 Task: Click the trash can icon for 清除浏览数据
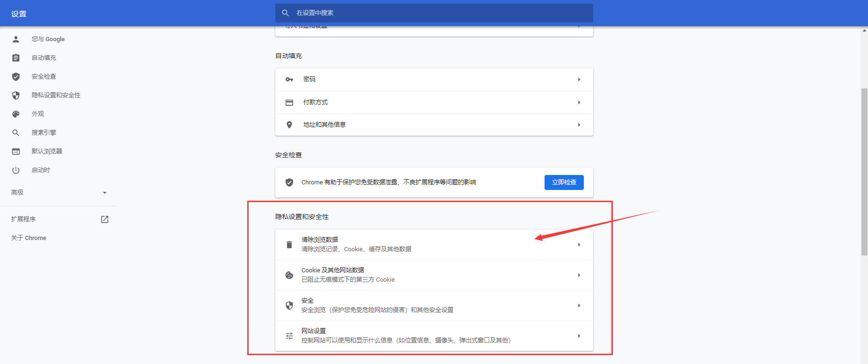pyautogui.click(x=289, y=245)
